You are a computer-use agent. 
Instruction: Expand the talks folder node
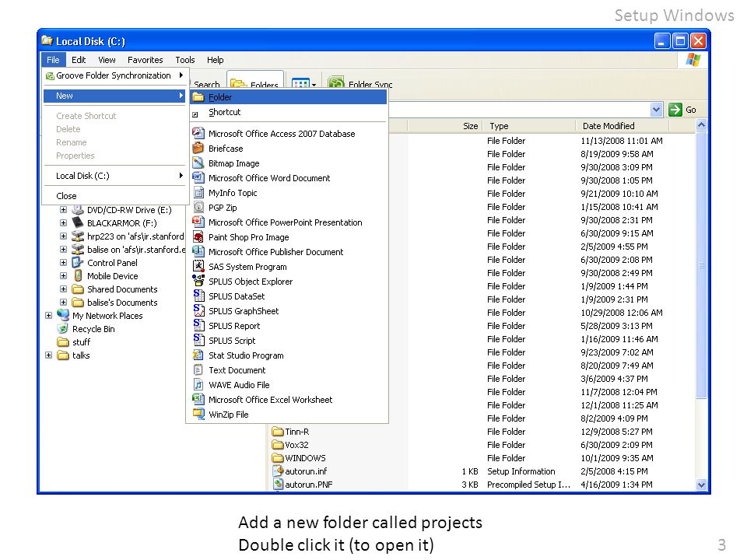point(48,355)
